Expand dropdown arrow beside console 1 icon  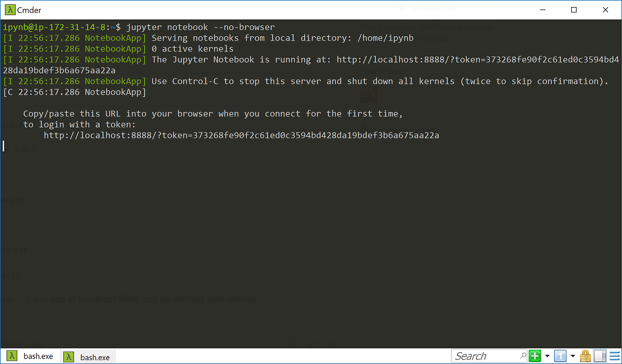[x=573, y=356]
